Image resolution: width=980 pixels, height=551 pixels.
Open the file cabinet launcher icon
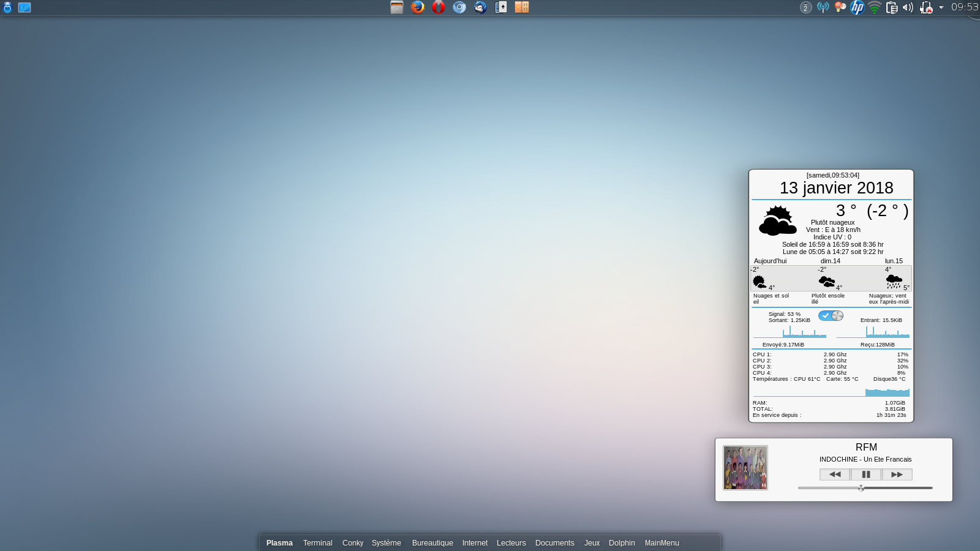397,7
